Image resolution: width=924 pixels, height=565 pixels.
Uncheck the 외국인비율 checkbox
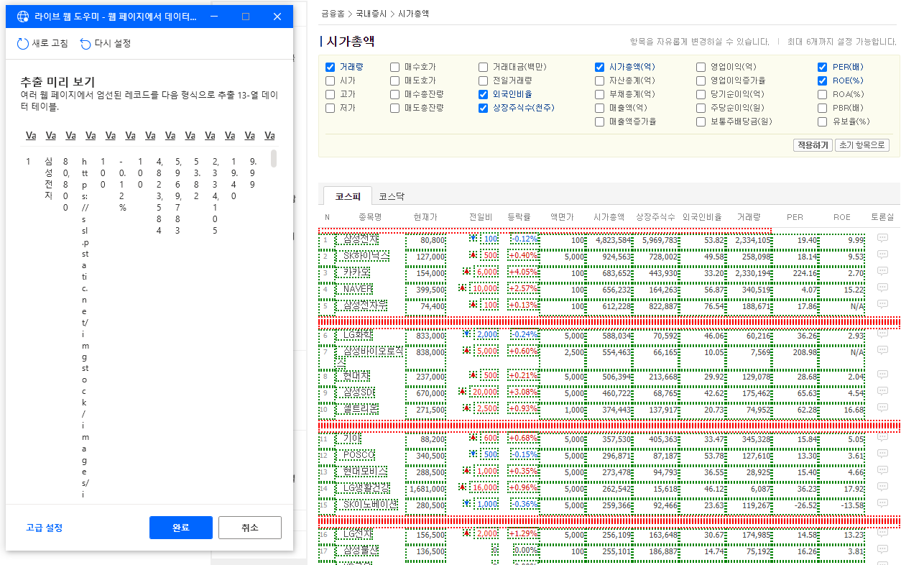[x=484, y=94]
